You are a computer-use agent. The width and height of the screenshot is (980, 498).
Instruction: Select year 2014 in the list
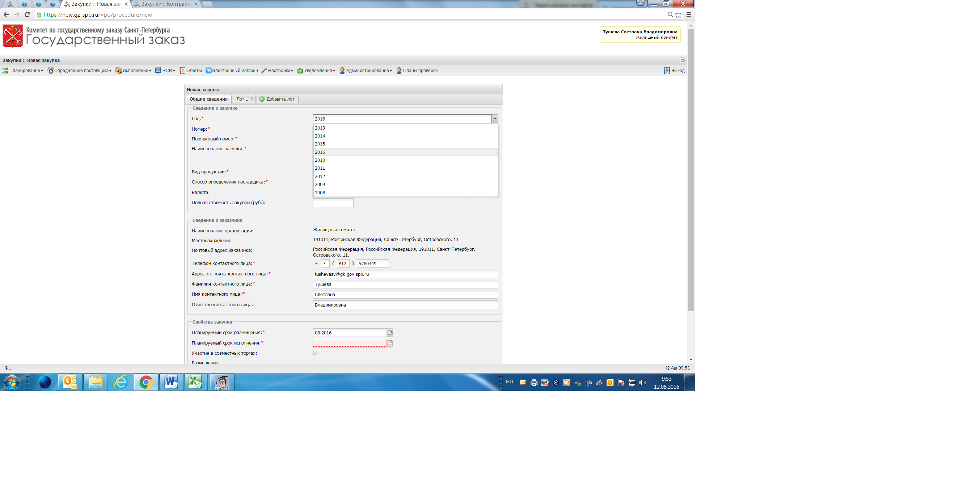tap(406, 136)
